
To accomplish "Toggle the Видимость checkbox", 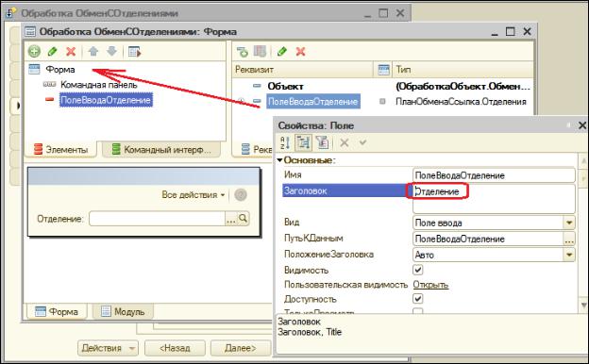I will (418, 270).
